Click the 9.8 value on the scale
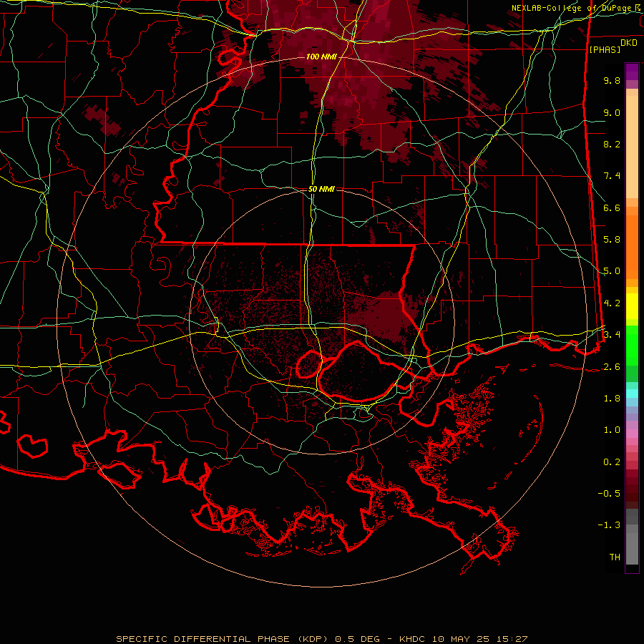This screenshot has width=644, height=644. pos(612,80)
